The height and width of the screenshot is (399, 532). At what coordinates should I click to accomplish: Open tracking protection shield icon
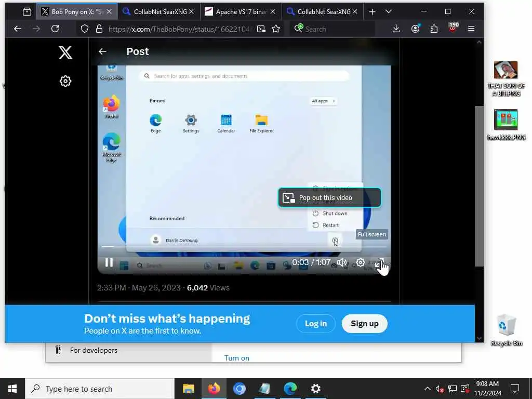pyautogui.click(x=85, y=29)
